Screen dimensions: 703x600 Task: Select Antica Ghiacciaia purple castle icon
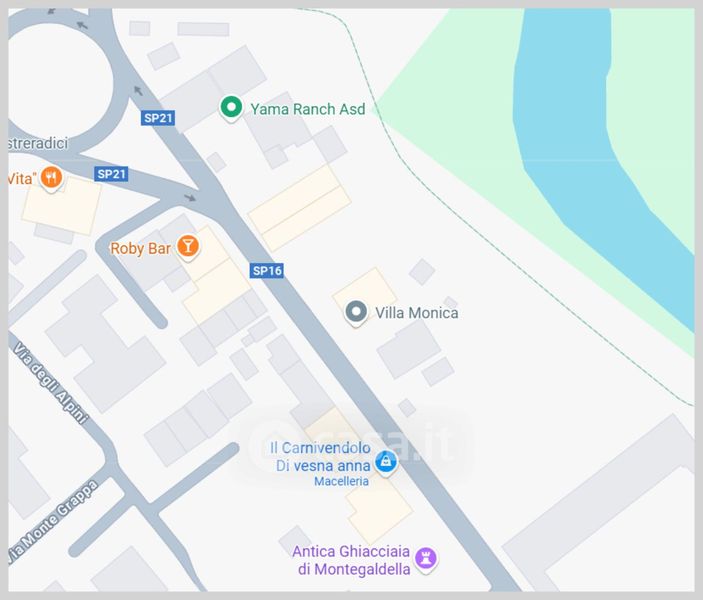425,559
